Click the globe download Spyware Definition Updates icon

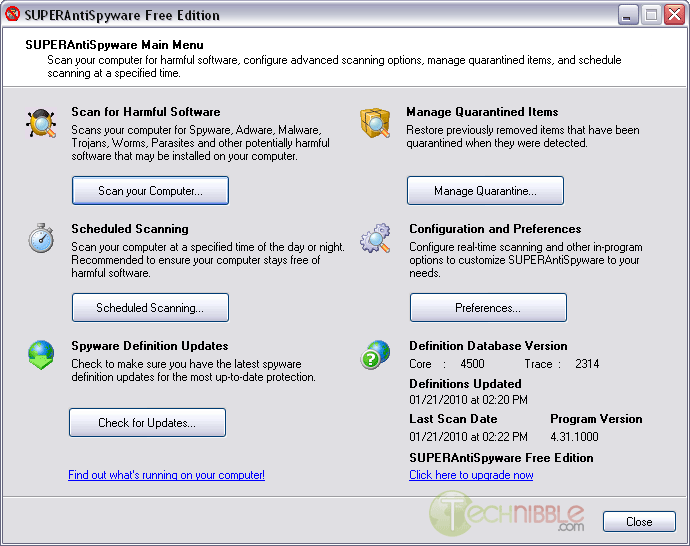(41, 355)
